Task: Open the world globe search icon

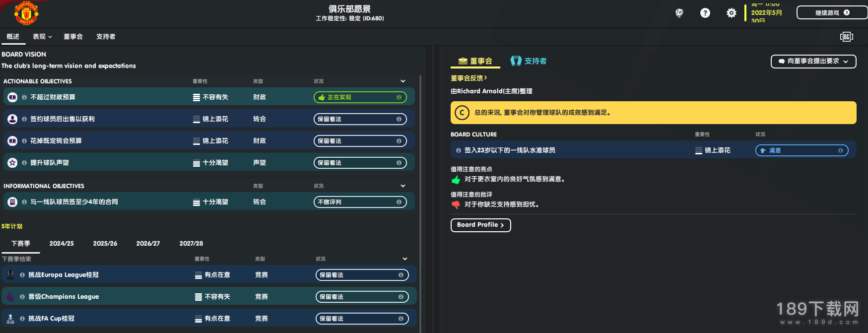Action: tap(679, 13)
